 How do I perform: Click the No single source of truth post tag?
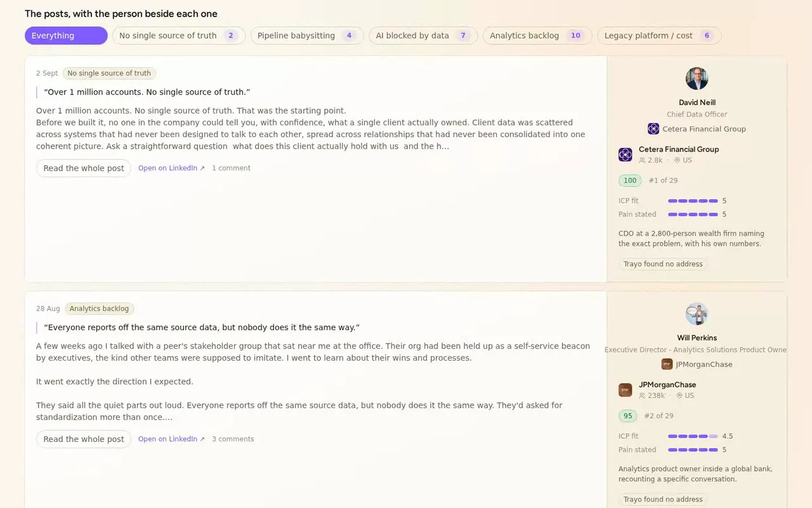109,73
